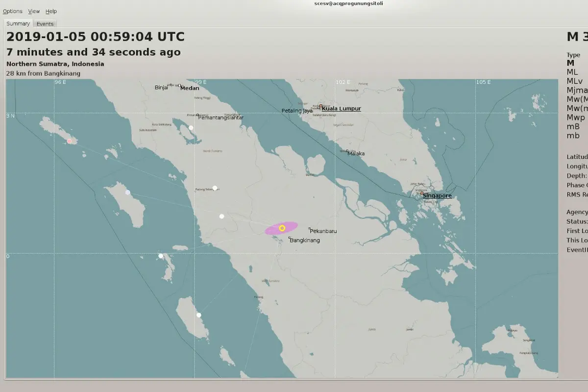The image size is (588, 392).
Task: Click the origin time 2019-01-05 00:59:04 UTC
Action: [96, 37]
